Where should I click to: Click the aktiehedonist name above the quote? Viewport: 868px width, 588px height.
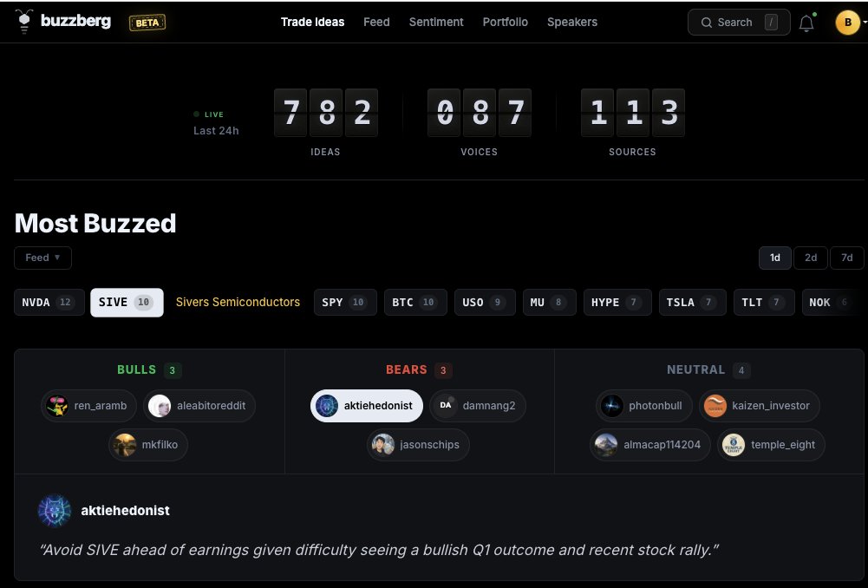point(125,511)
